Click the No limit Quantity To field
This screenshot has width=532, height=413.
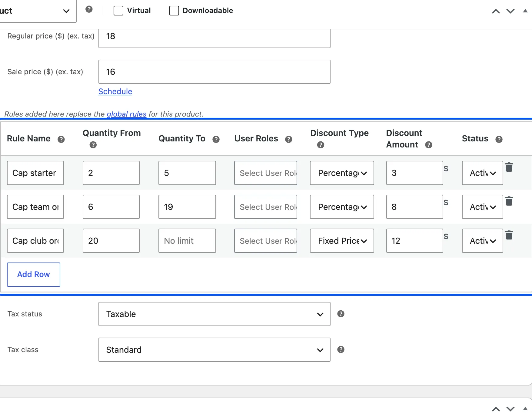tap(187, 241)
